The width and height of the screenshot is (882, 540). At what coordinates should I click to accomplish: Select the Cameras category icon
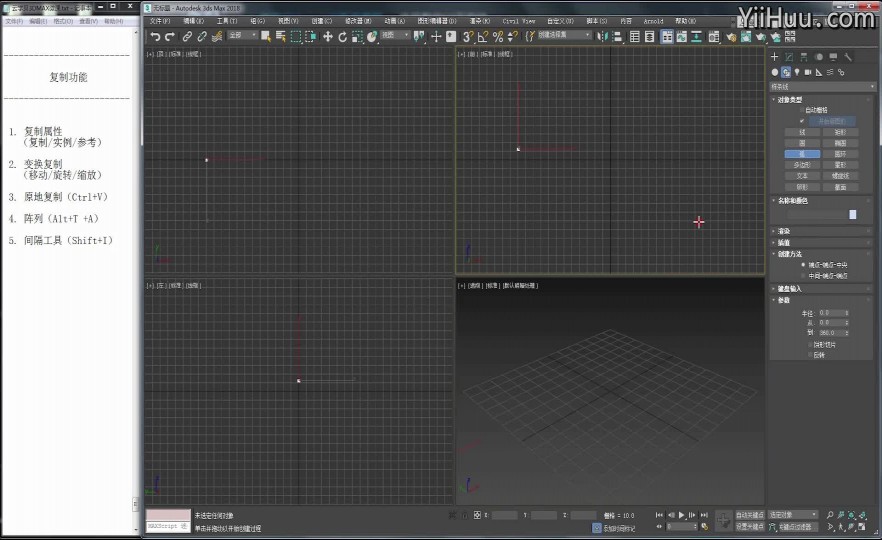(x=808, y=72)
